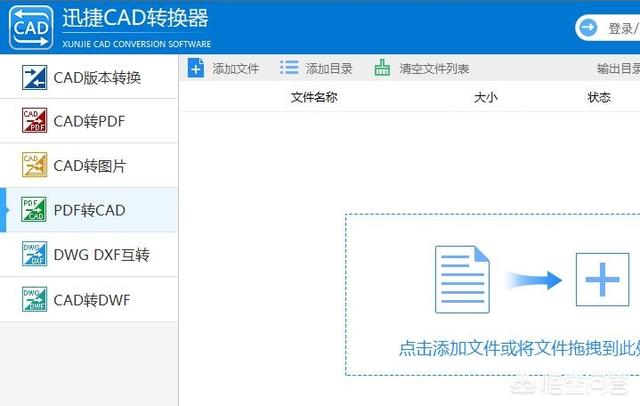Select the CAD转PDF red icon
Viewport: 640px width, 406px height.
click(x=34, y=120)
